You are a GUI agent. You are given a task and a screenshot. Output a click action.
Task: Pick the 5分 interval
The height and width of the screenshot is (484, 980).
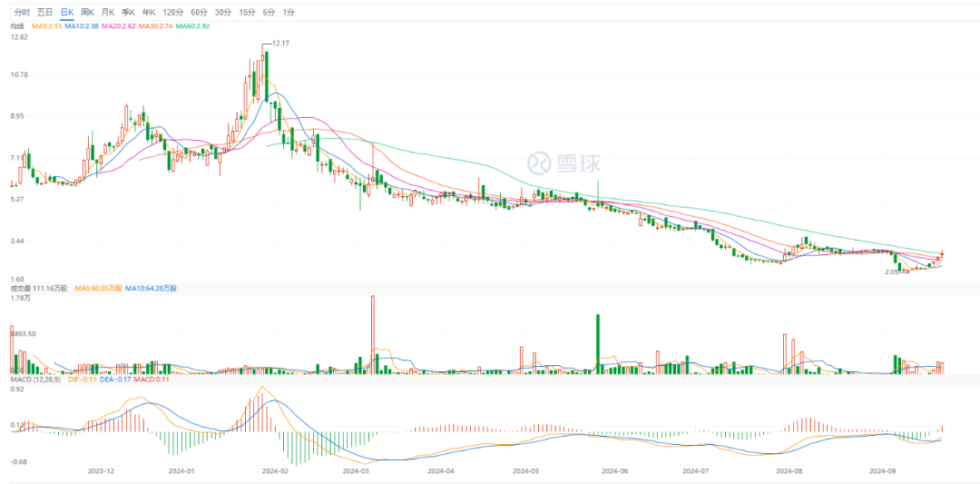(268, 13)
